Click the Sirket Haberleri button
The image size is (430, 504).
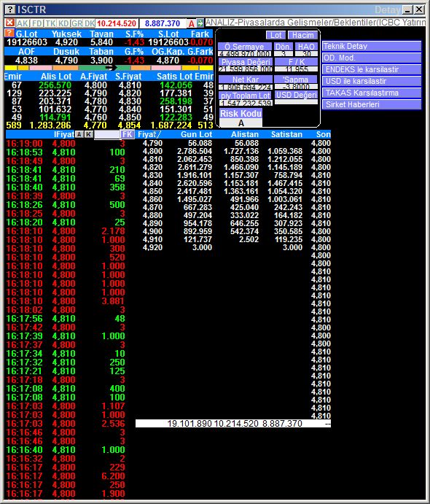[372, 104]
